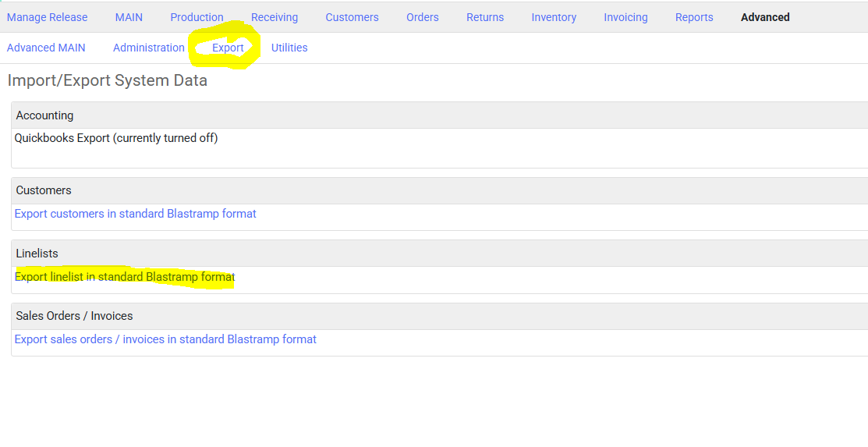
Task: Select Receiving in the top navigation
Action: [x=274, y=17]
